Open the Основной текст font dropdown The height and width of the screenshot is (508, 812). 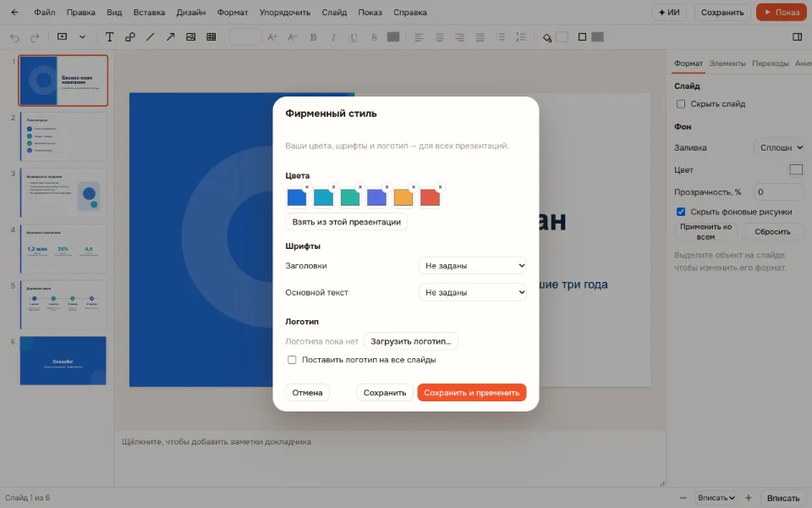click(472, 292)
